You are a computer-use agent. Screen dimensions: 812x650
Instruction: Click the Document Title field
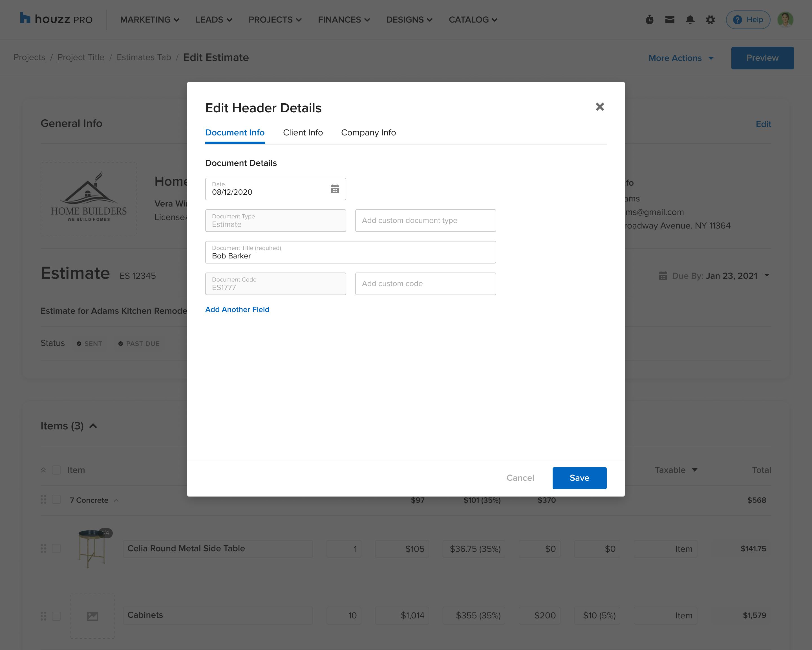click(351, 252)
